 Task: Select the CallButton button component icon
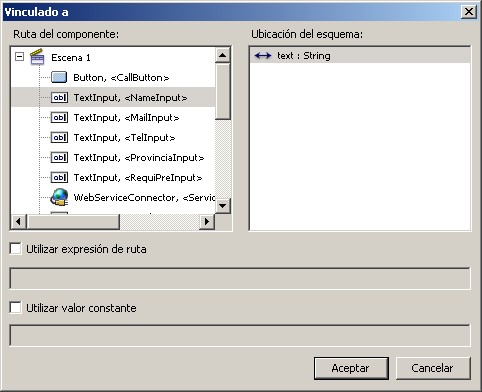tap(59, 77)
